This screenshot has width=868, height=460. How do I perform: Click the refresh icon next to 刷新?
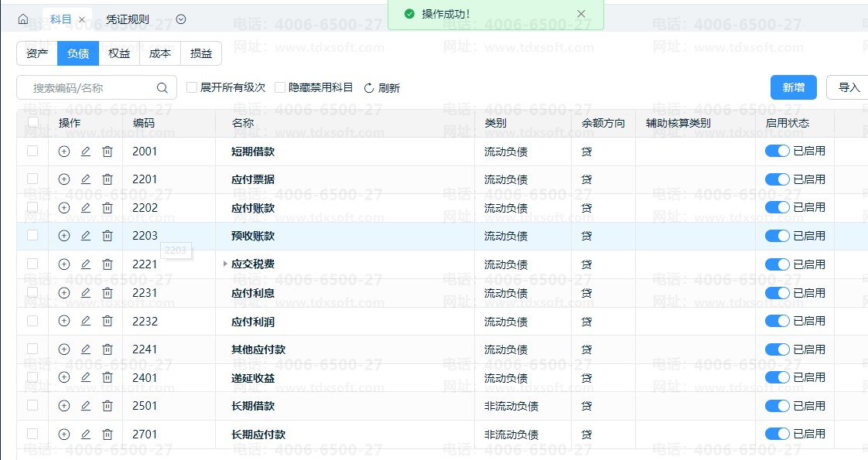[x=369, y=88]
